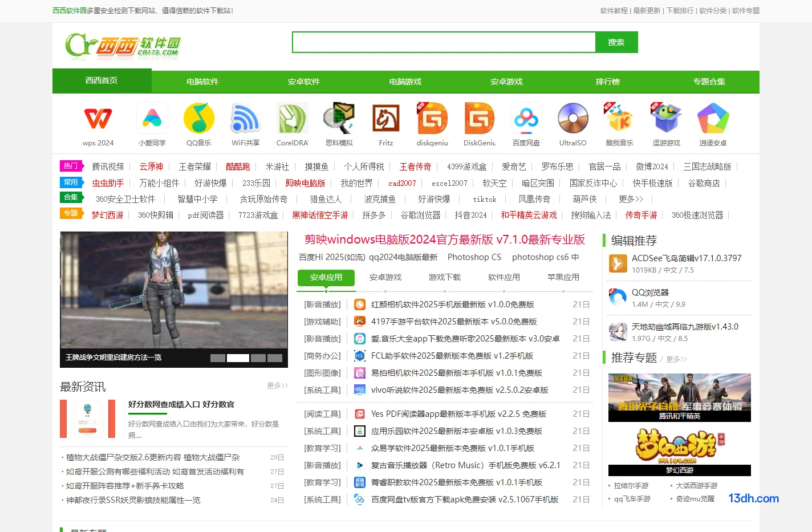812x532 pixels.
Task: Select the first slideshow indicator bar
Action: [x=218, y=358]
